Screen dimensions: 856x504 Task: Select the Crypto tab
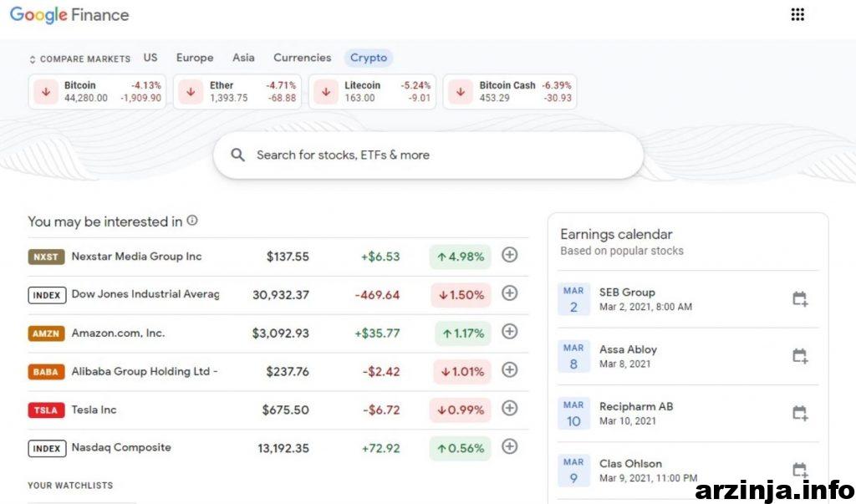[369, 58]
